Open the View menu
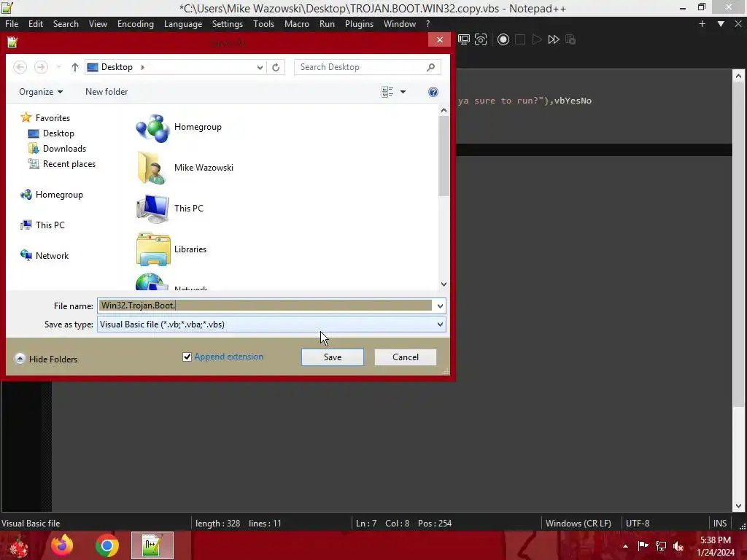747x560 pixels. [x=98, y=24]
